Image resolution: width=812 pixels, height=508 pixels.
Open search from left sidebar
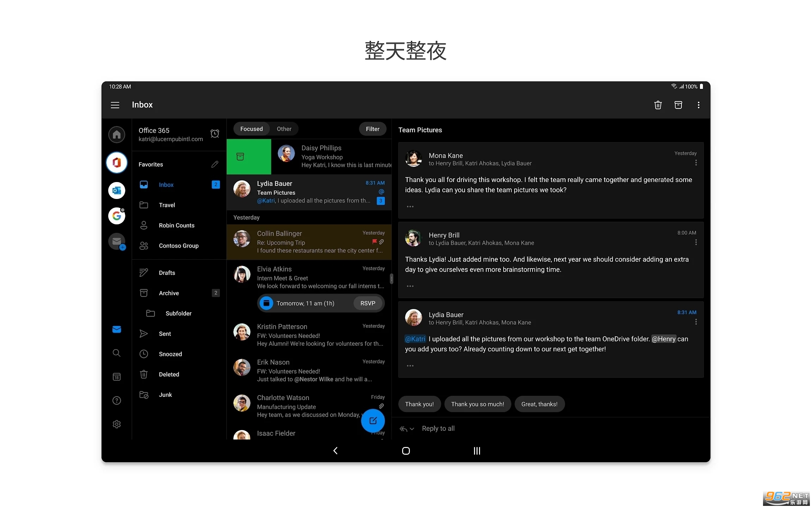[117, 353]
